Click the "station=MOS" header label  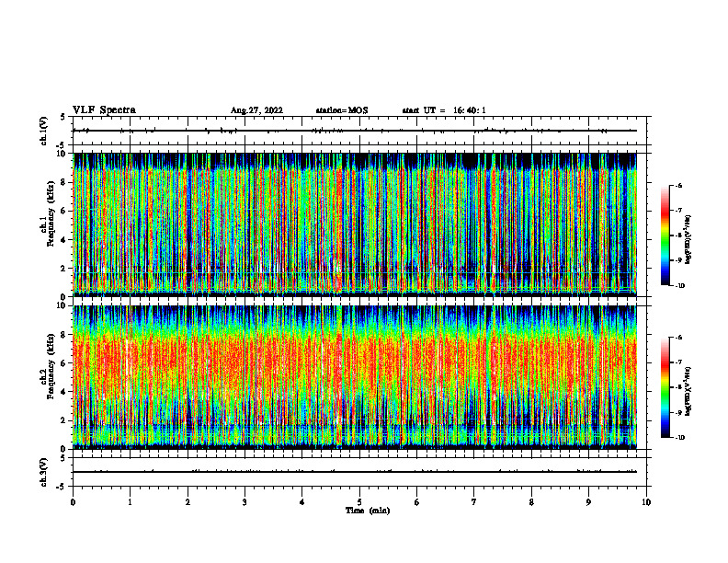[x=342, y=110]
